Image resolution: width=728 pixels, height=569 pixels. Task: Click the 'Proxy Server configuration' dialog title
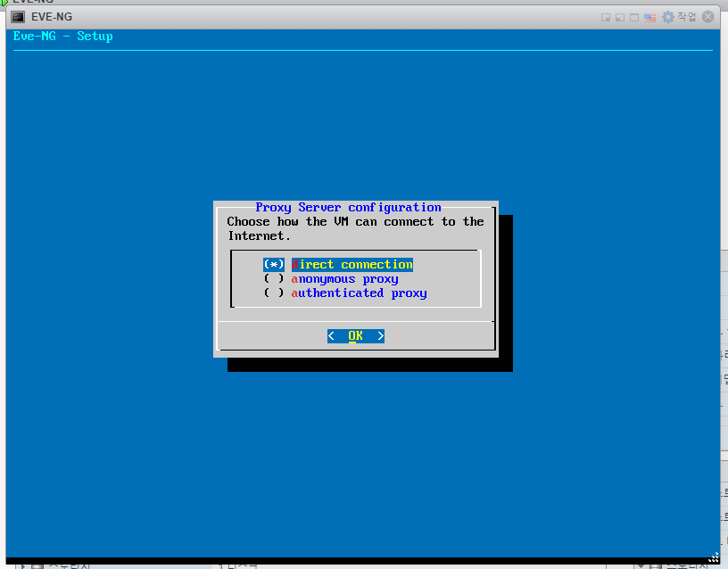tap(348, 208)
